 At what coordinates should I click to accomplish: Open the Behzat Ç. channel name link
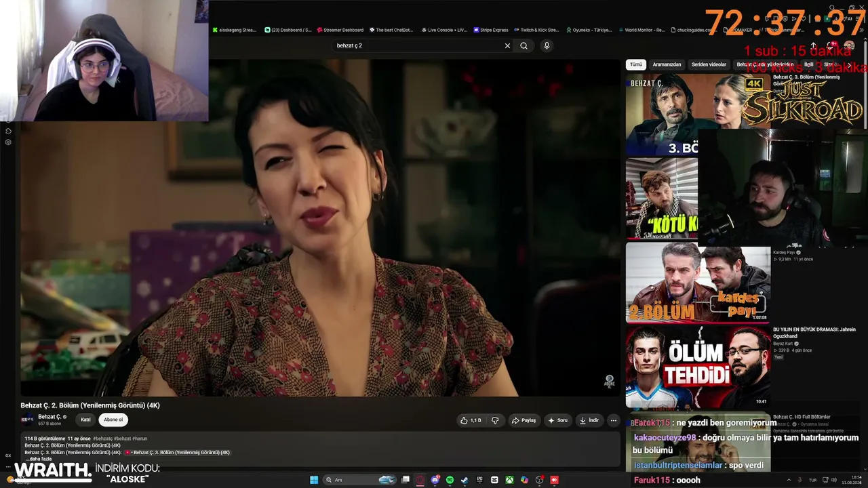(50, 417)
